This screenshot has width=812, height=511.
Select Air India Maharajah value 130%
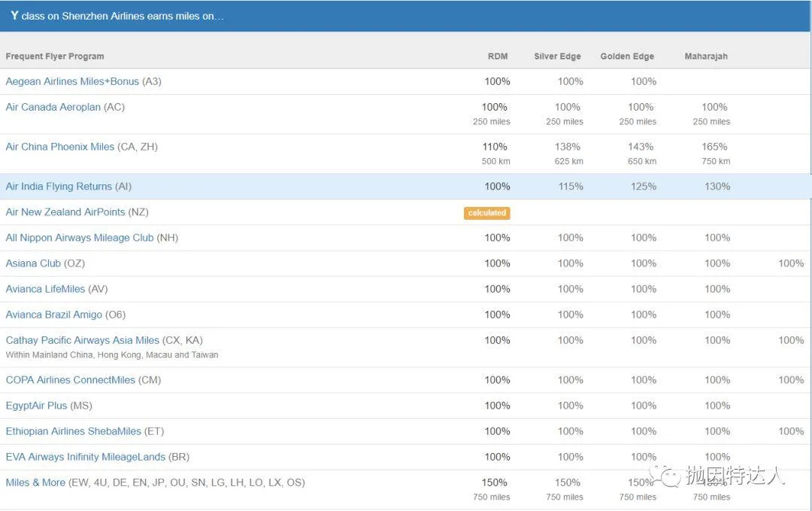[717, 186]
